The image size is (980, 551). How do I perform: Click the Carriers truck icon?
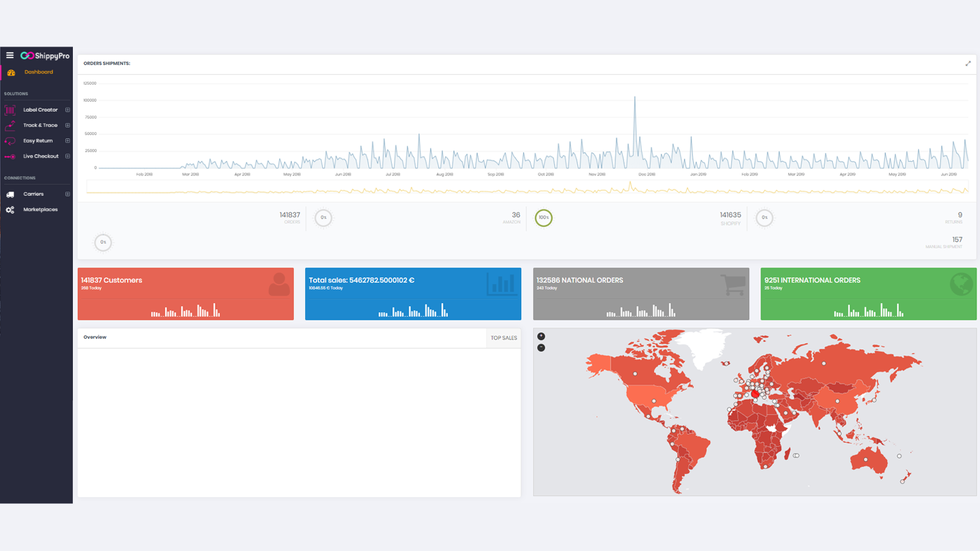tap(10, 194)
